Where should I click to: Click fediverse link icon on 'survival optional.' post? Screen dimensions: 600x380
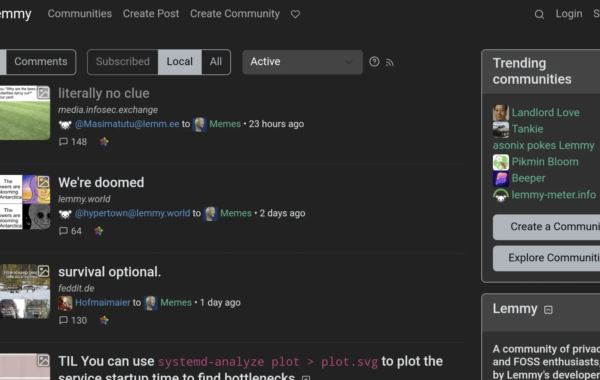tap(104, 320)
